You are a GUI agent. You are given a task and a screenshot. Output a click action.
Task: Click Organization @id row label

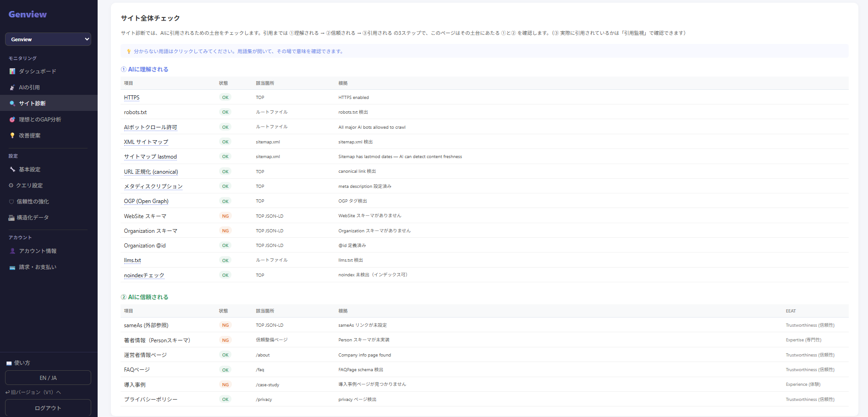145,246
